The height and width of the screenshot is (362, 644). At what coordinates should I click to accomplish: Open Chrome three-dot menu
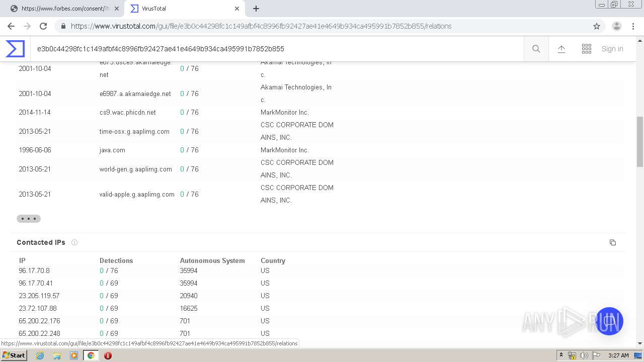click(633, 26)
